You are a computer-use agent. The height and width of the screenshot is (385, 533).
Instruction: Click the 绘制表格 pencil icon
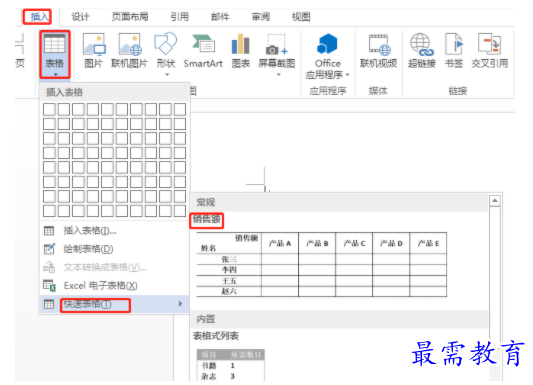pos(49,249)
